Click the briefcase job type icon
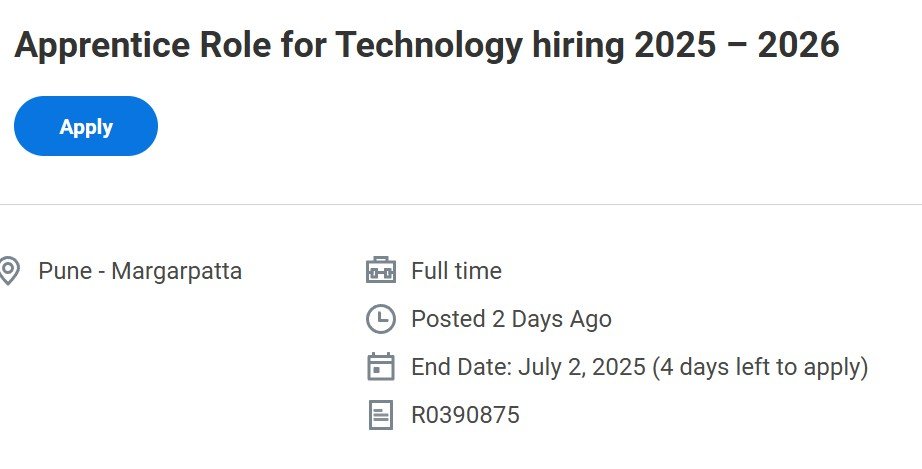The height and width of the screenshot is (469, 922). coord(380,270)
